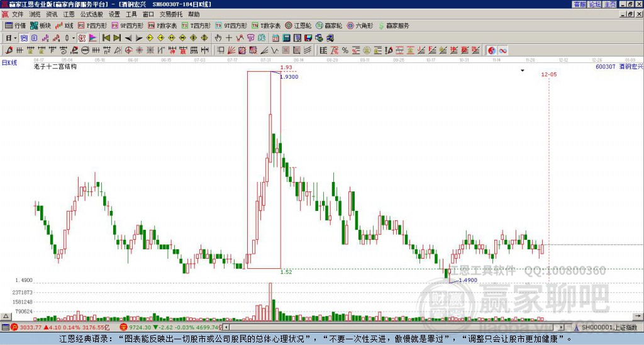The width and height of the screenshot is (644, 345).
Task: Expand the candlestick type dropdown arrow
Action: [x=74, y=38]
